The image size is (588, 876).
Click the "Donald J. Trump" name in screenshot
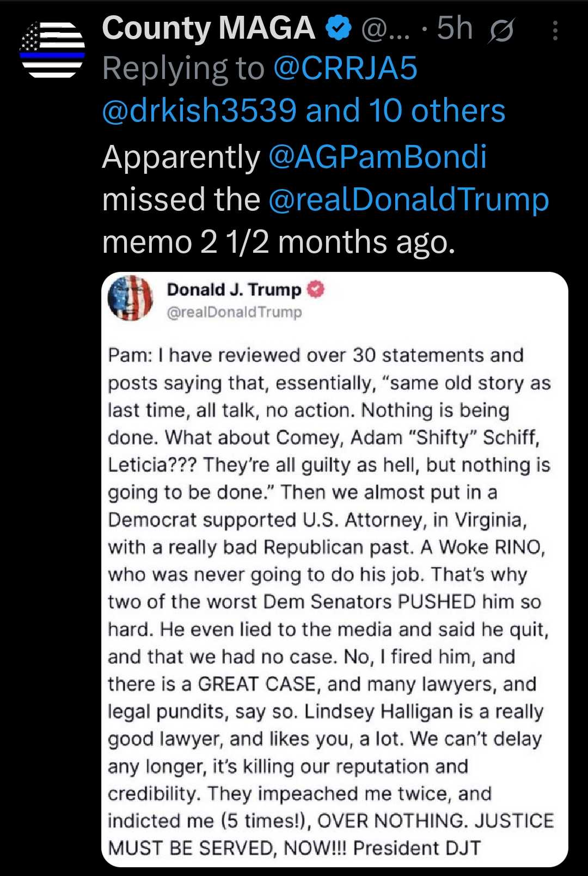tap(234, 289)
